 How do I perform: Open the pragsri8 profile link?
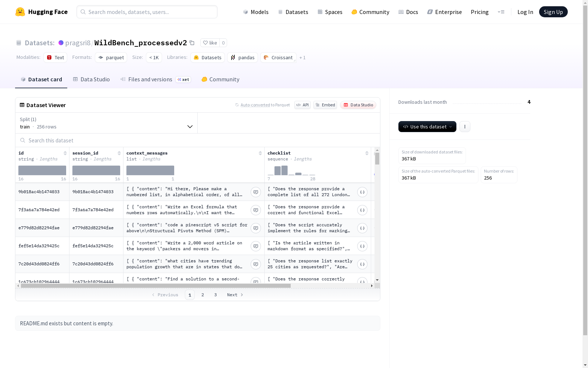[x=78, y=43]
